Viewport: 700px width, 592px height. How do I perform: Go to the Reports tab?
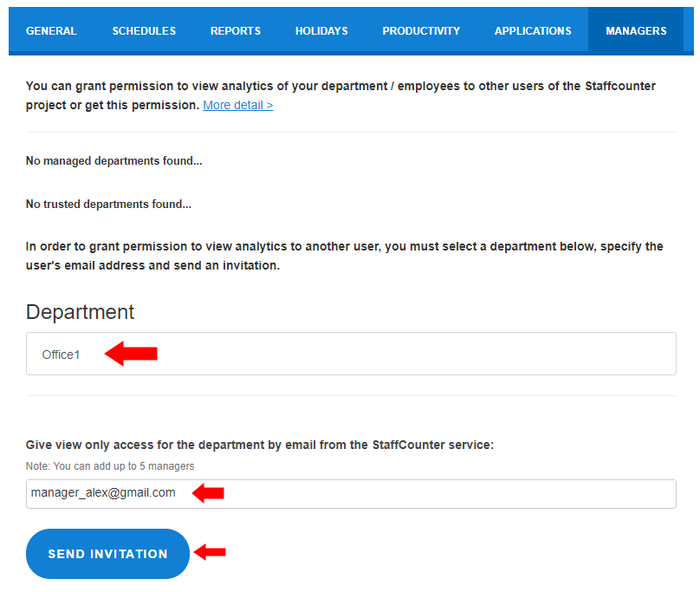point(236,31)
